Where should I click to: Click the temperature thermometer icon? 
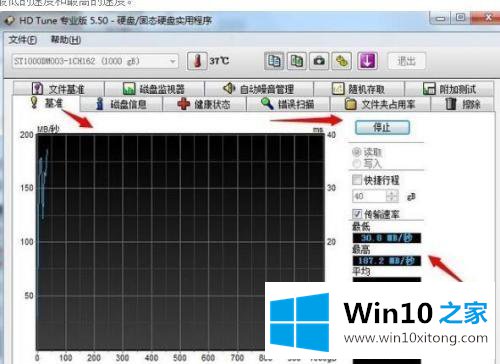point(197,61)
